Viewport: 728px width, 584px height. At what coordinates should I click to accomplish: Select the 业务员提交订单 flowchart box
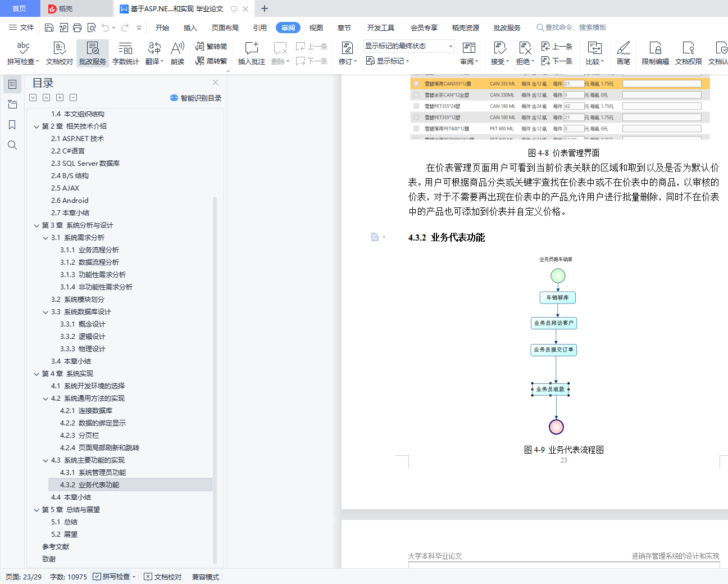554,350
